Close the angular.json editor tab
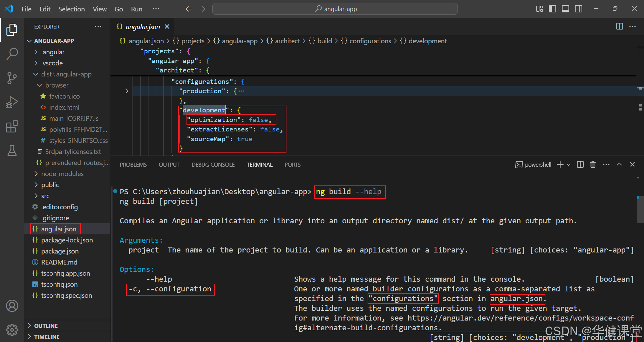The image size is (644, 342). [x=167, y=26]
